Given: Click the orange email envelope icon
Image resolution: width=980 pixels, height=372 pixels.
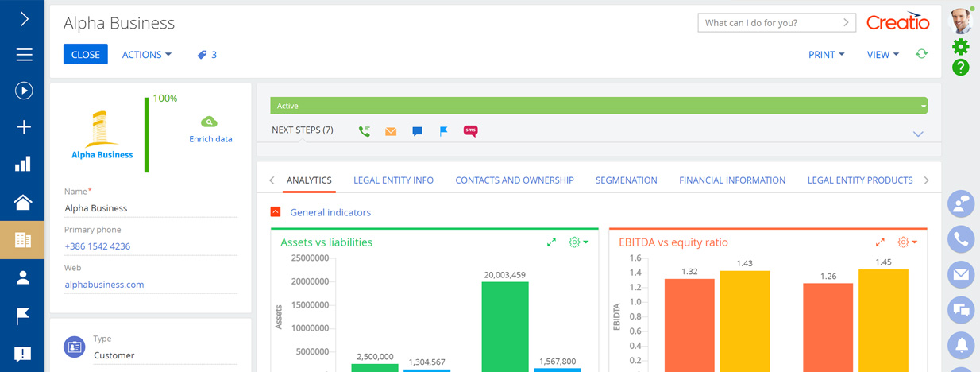Looking at the screenshot, I should [x=391, y=131].
